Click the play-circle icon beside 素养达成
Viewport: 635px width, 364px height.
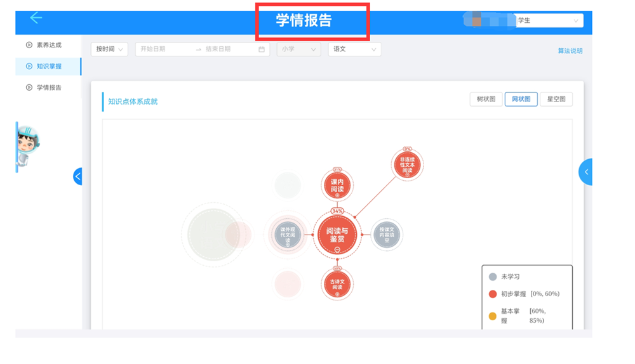coord(29,45)
